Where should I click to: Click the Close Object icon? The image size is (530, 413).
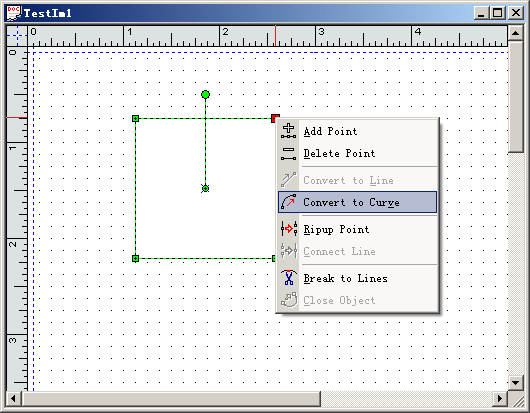pos(289,300)
